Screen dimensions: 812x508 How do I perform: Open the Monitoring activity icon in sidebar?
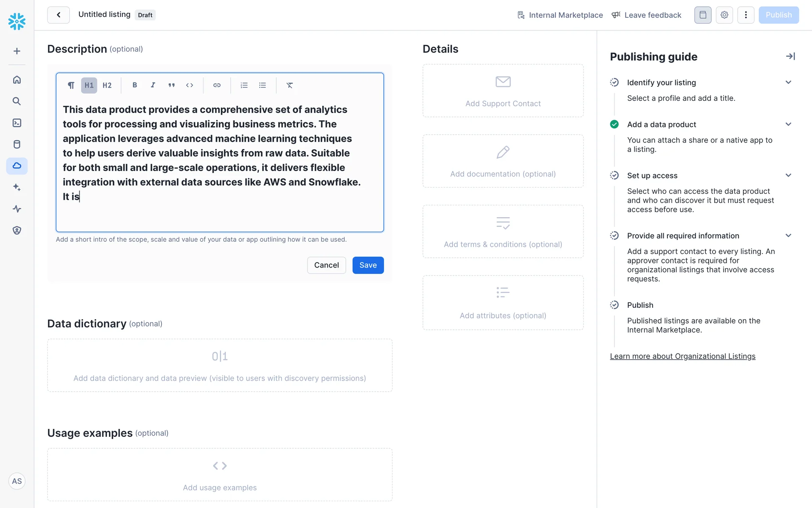click(17, 209)
